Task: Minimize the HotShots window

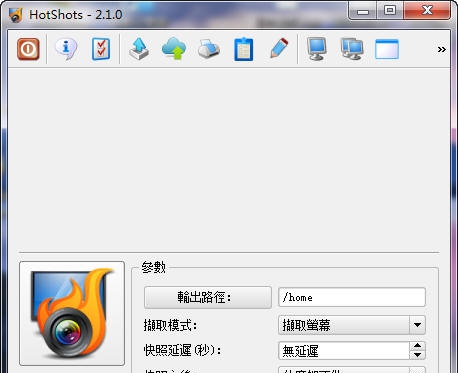Action: point(363,11)
